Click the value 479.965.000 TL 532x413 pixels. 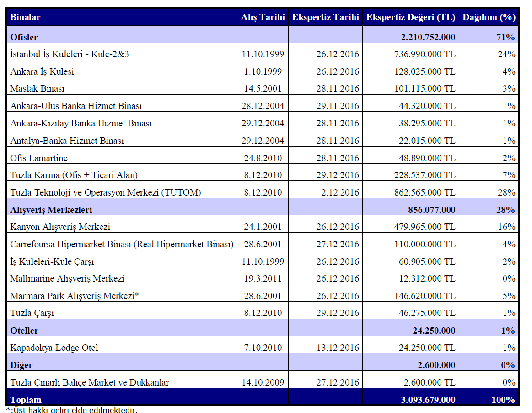(425, 227)
